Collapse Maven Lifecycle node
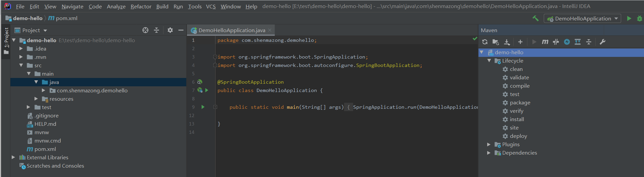This screenshot has width=644, height=177. pos(489,61)
